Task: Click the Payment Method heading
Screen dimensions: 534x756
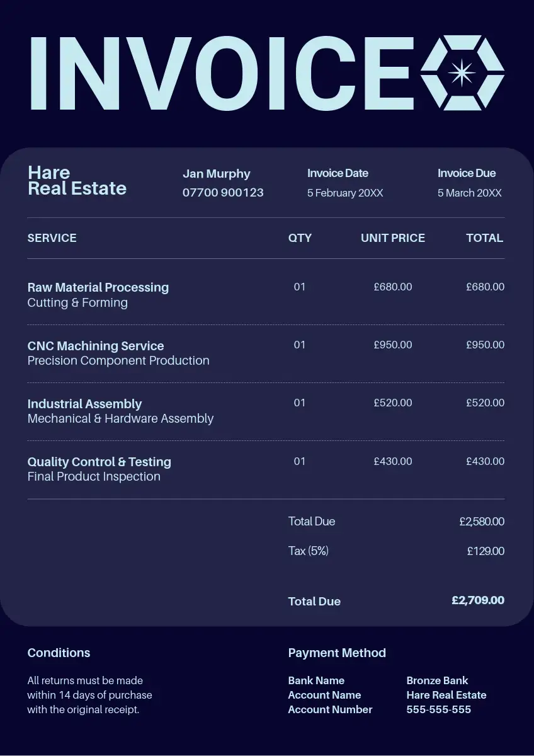Action: [x=337, y=653]
